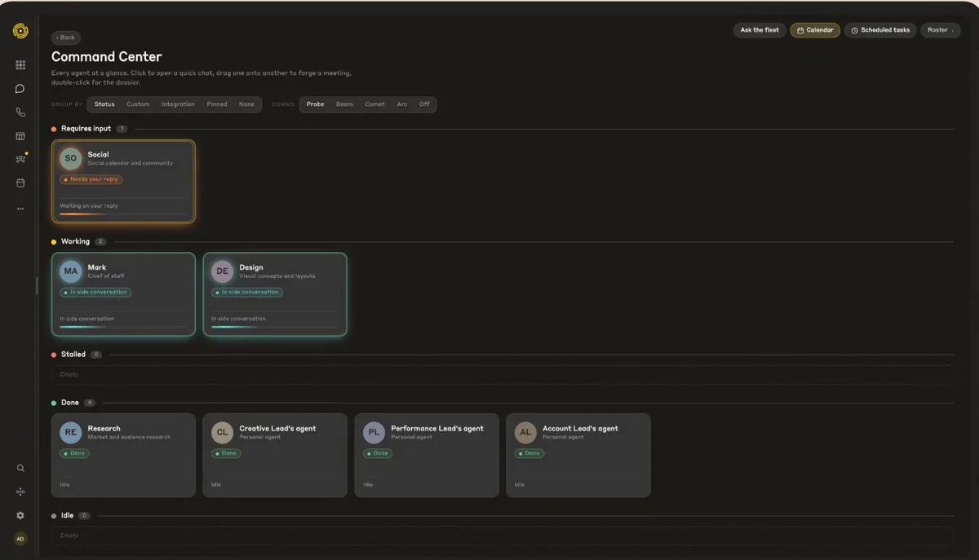
Task: Set comms mode to Arc
Action: (x=402, y=104)
